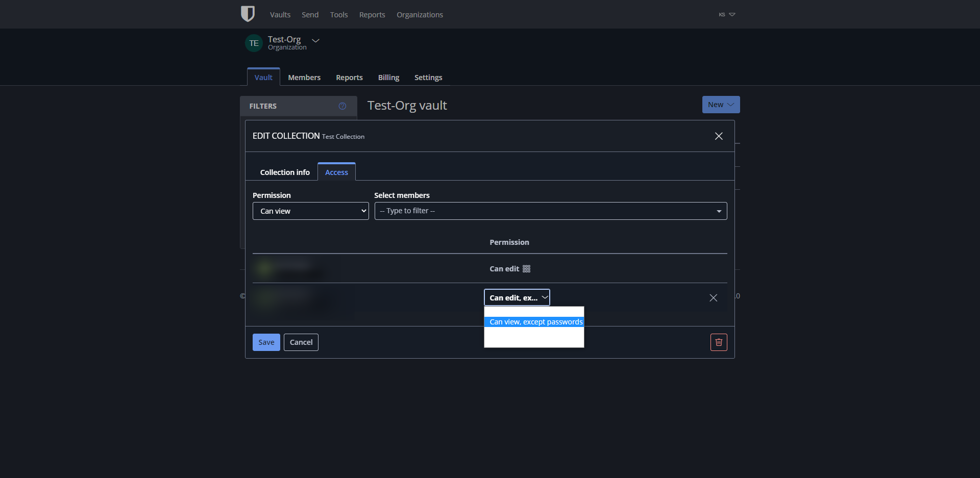Click the hidden-passwords grid icon beside Can edit
980x478 pixels.
coord(526,268)
